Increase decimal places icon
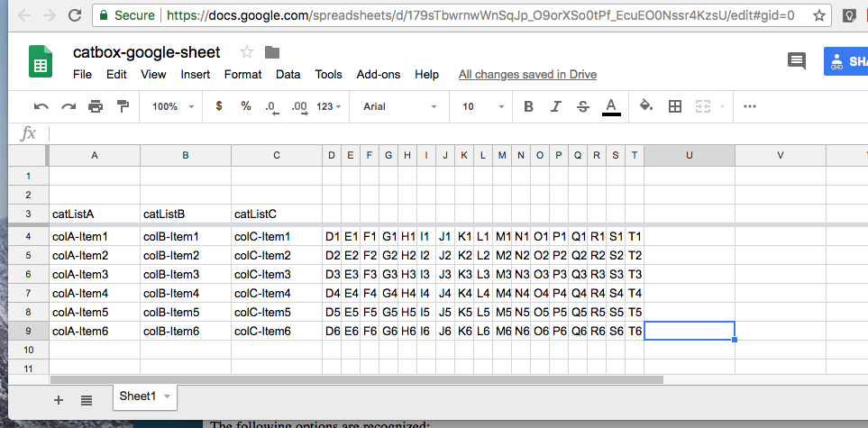This screenshot has width=868, height=428. click(x=299, y=107)
